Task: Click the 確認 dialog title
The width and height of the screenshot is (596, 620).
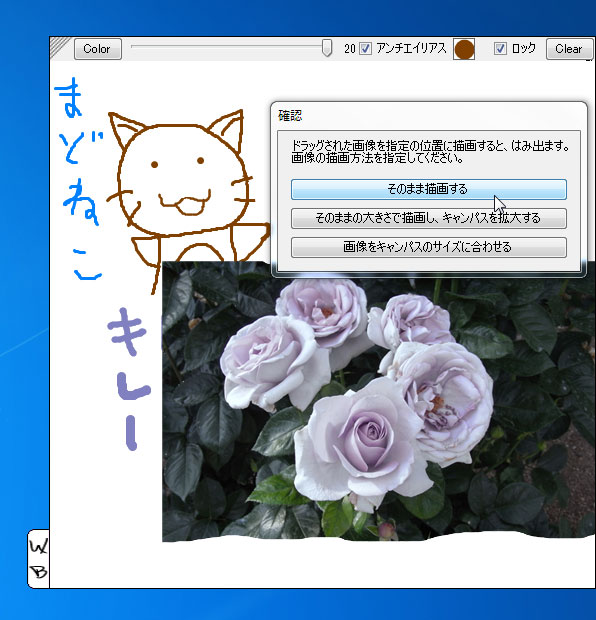Action: [290, 115]
